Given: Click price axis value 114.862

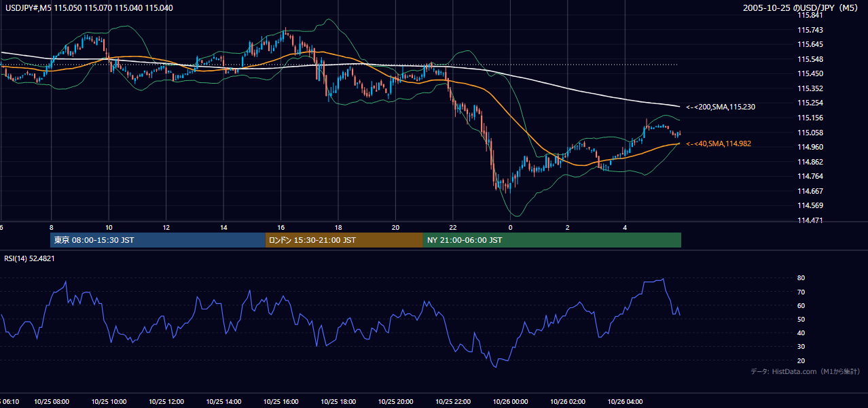Looking at the screenshot, I should [810, 162].
